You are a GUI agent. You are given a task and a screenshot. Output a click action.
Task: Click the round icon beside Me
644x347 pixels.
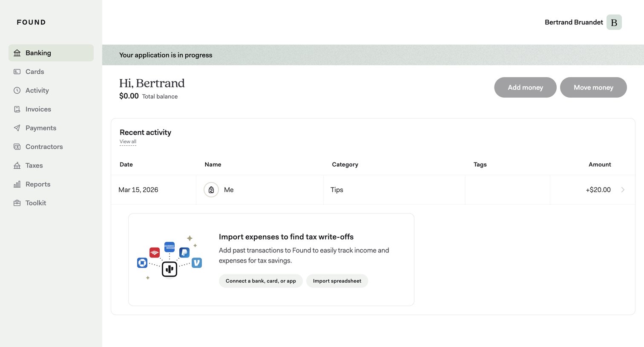[x=211, y=190]
